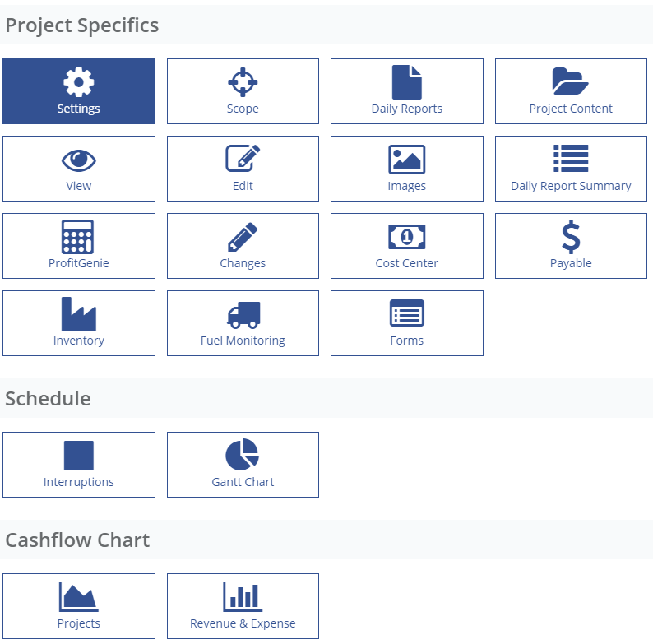Open the Forms tile

406,323
